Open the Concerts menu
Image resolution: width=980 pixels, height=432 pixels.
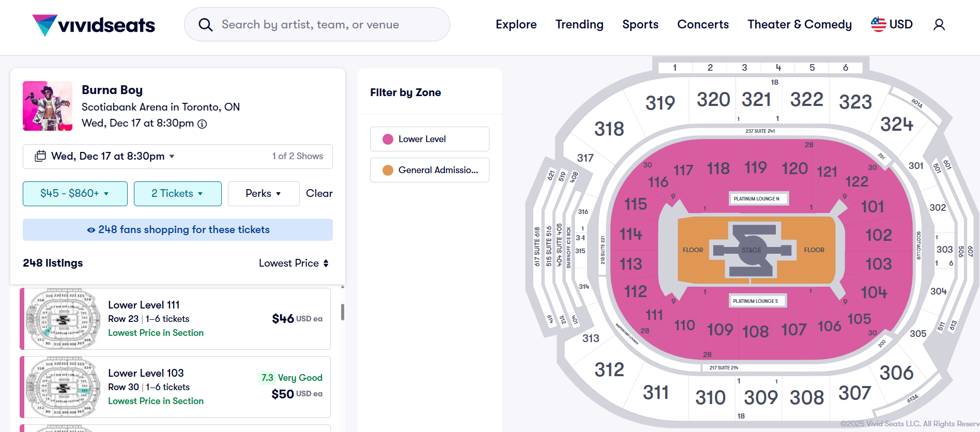click(x=703, y=24)
